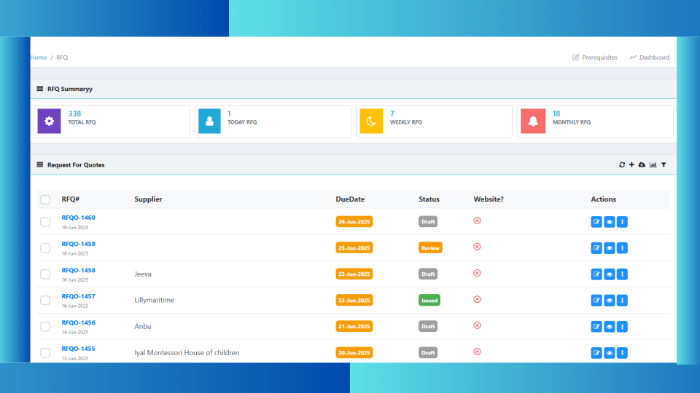Click purple gear icon for Total RFQ
Screen dimensions: 700x393
[49, 121]
